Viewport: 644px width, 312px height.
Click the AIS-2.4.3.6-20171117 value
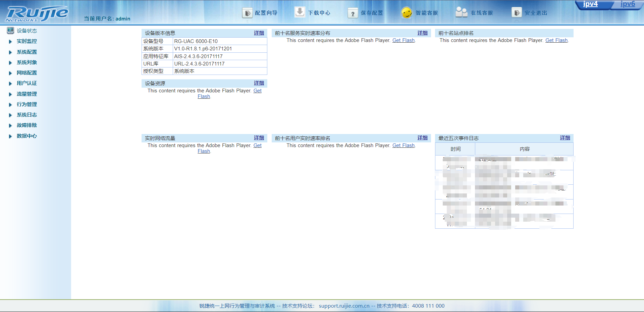point(198,56)
